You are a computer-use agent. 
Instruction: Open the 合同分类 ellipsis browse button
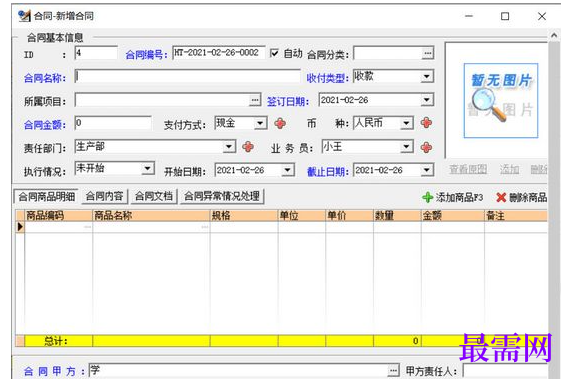click(428, 53)
